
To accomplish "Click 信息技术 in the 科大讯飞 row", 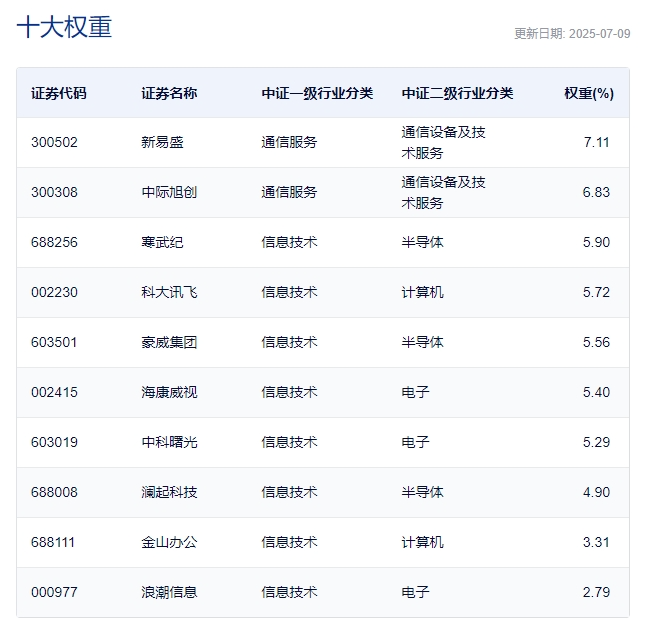I will pos(289,293).
